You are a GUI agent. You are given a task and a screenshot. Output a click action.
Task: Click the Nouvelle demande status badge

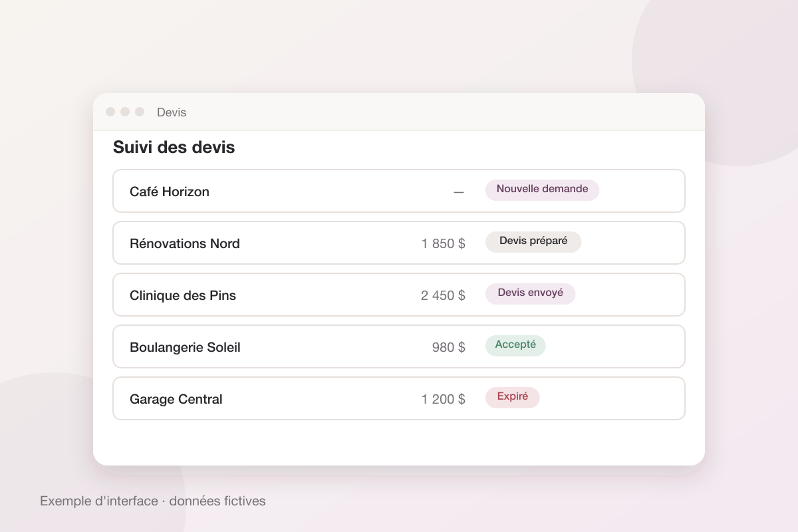coord(542,190)
